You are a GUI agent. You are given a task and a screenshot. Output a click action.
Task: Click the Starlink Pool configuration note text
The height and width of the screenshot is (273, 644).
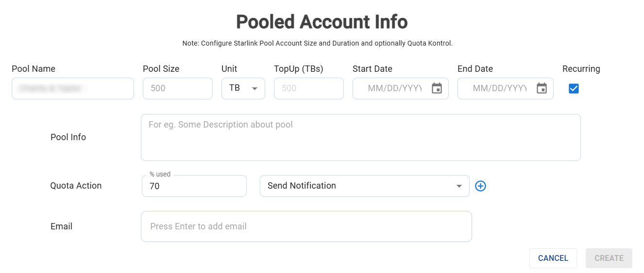(x=317, y=43)
